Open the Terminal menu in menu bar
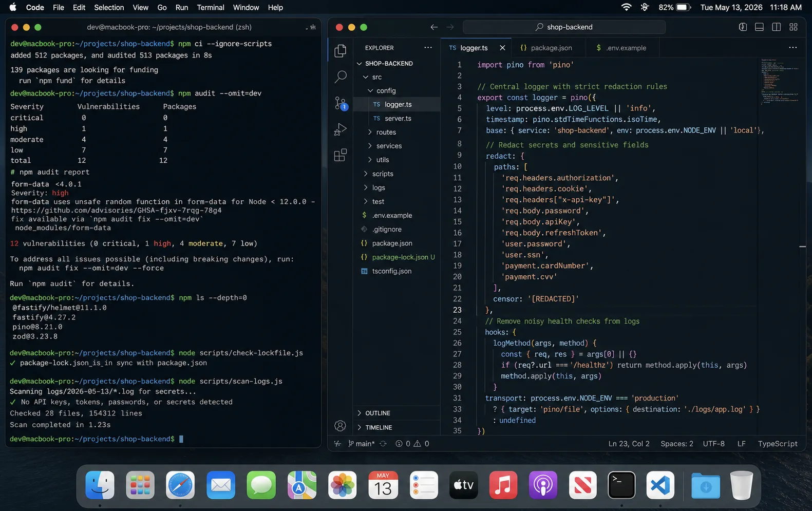Screen dimensions: 812x511 211,7
